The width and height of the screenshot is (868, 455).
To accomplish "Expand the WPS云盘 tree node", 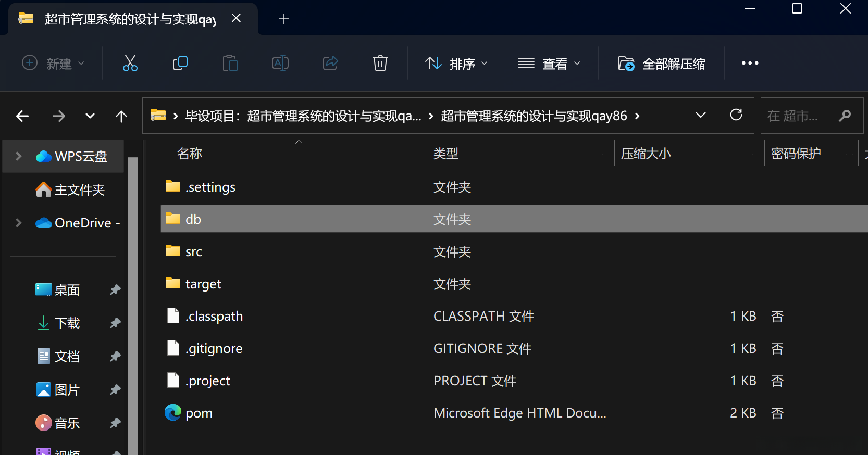I will (x=19, y=156).
